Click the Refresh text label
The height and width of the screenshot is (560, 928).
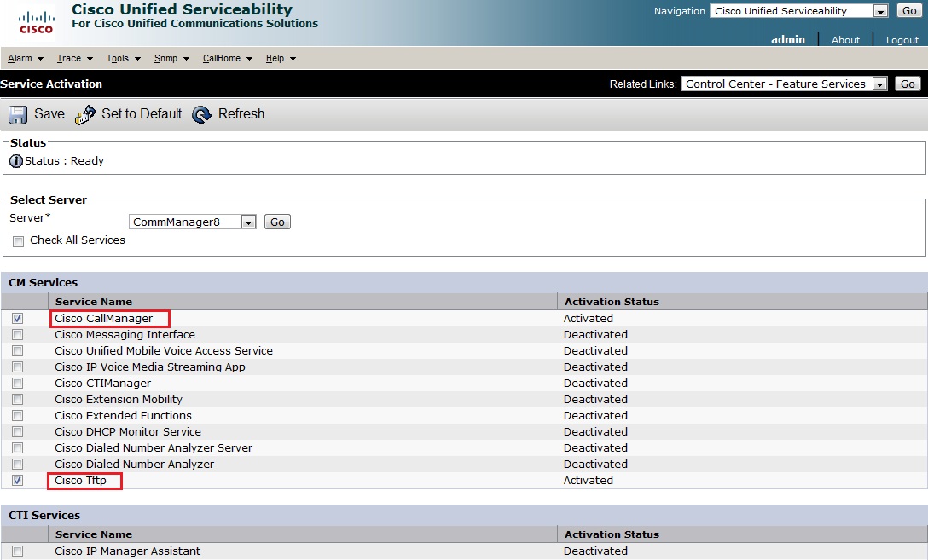point(241,113)
